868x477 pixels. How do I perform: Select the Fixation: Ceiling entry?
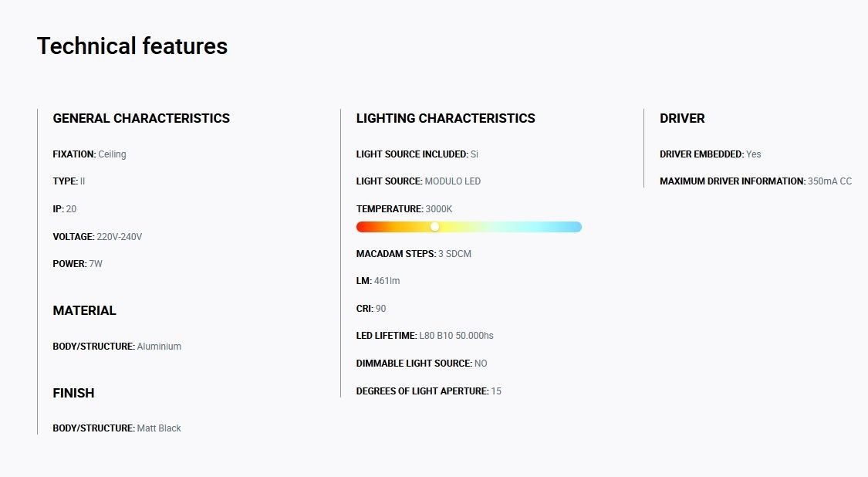[x=90, y=154]
